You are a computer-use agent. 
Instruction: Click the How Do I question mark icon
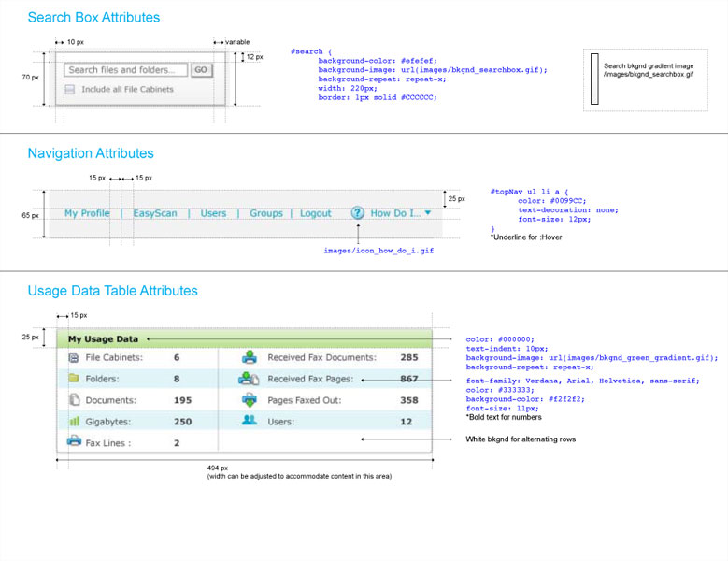click(357, 213)
